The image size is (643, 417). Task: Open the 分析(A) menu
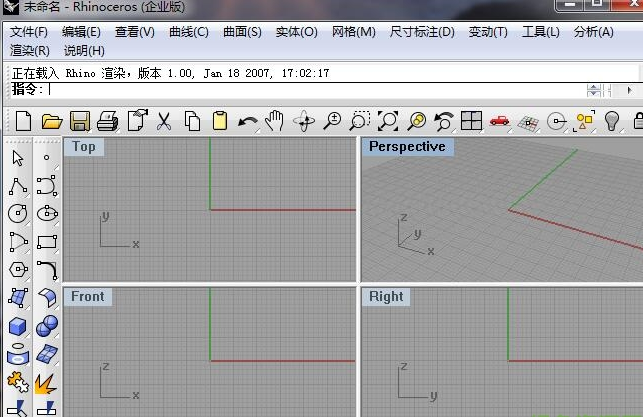pos(593,32)
